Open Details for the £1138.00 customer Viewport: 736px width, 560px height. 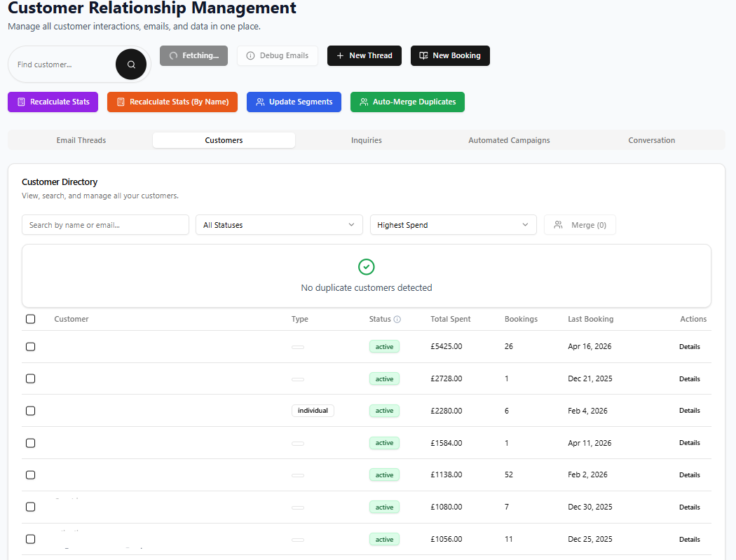click(x=690, y=475)
